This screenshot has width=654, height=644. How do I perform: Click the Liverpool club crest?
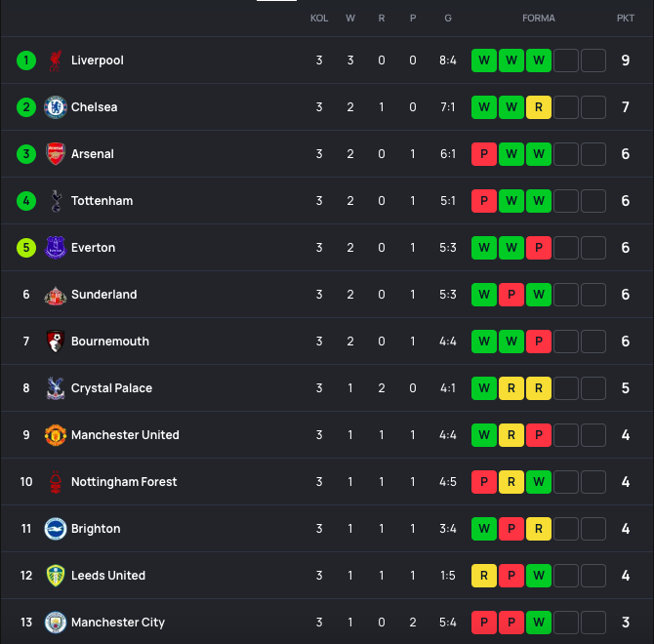[56, 60]
